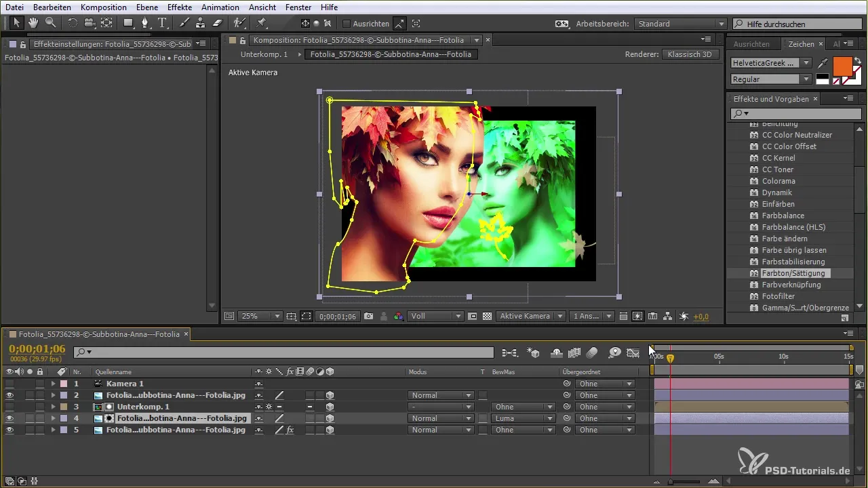
Task: Open the Voll resolution dropdown
Action: (436, 316)
